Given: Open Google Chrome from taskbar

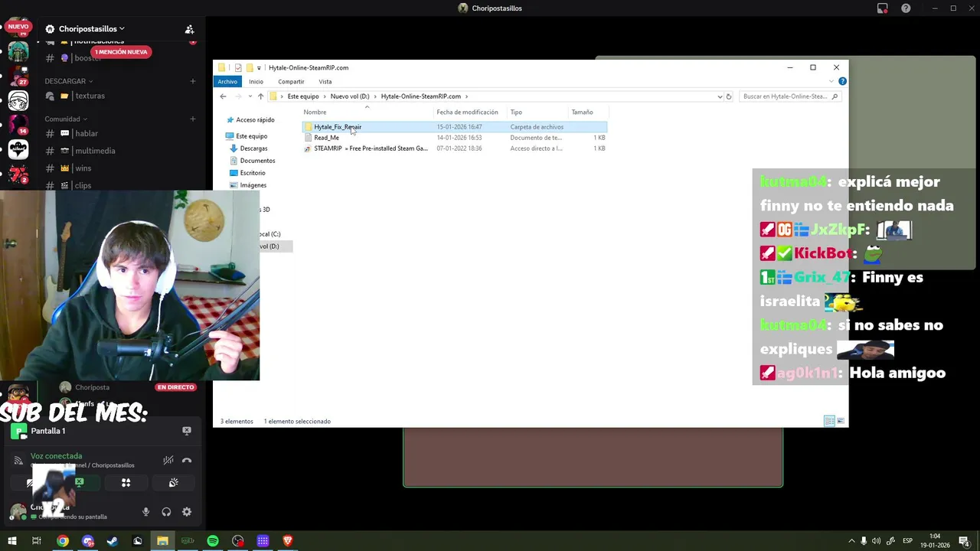Looking at the screenshot, I should [x=63, y=541].
